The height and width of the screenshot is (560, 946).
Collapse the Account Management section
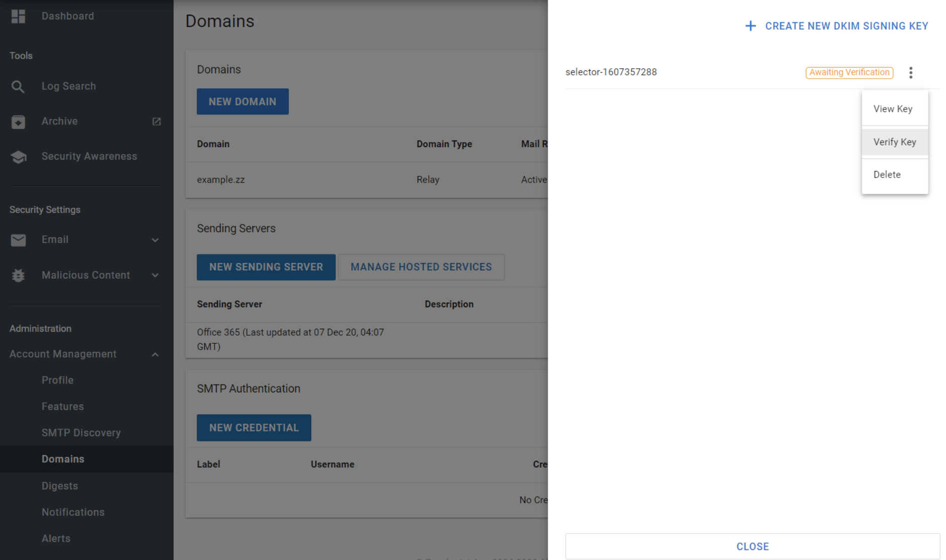[155, 355]
